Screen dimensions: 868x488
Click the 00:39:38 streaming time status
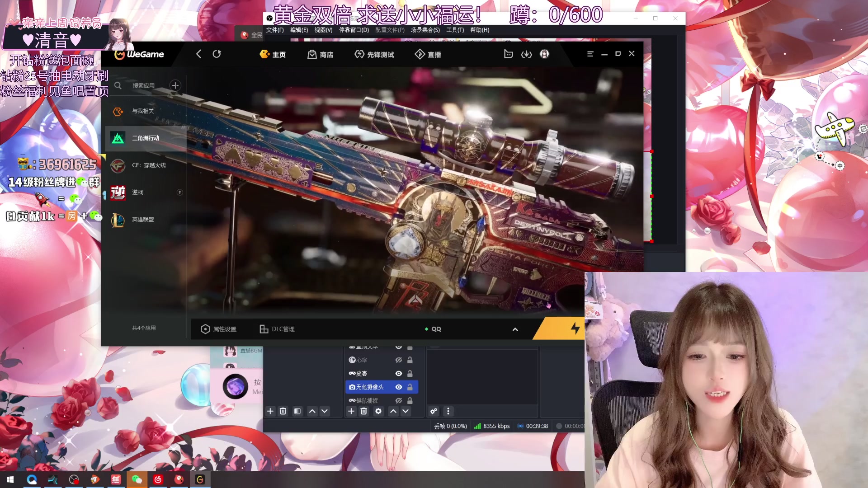click(x=533, y=426)
